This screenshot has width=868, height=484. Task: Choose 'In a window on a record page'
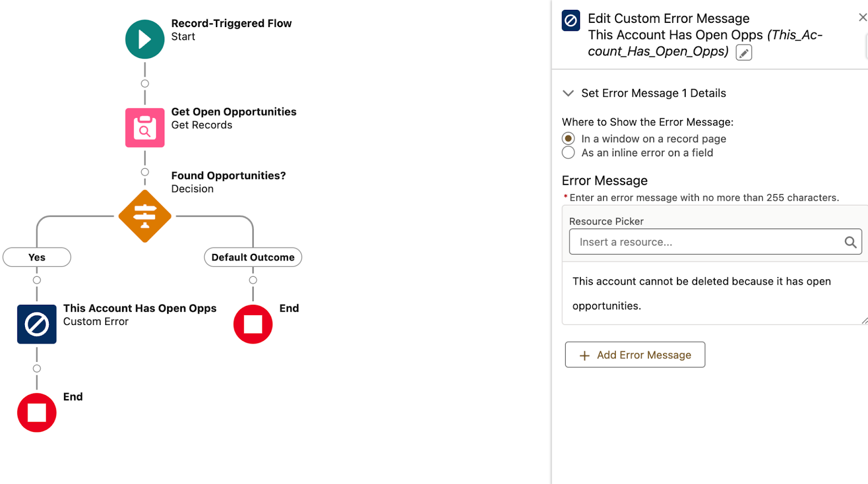pyautogui.click(x=569, y=139)
